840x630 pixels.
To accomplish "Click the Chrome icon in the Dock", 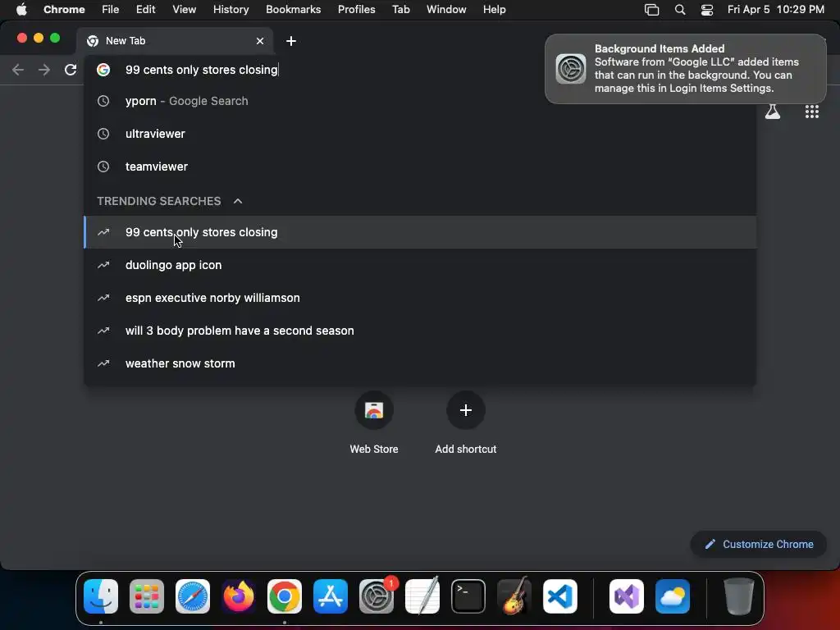I will [x=285, y=596].
